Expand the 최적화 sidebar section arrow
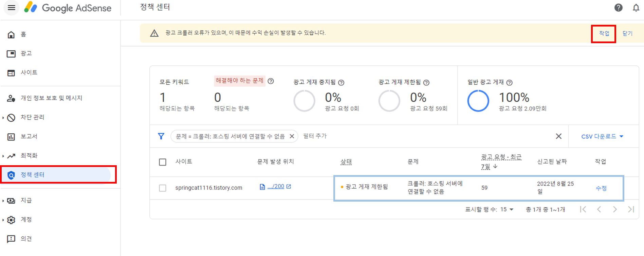The width and height of the screenshot is (644, 256). pos(3,156)
